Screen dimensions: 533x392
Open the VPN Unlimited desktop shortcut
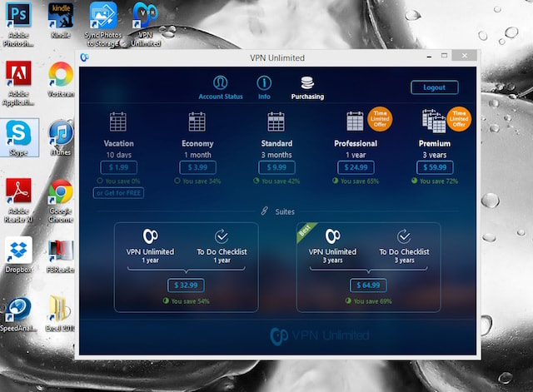pos(146,24)
